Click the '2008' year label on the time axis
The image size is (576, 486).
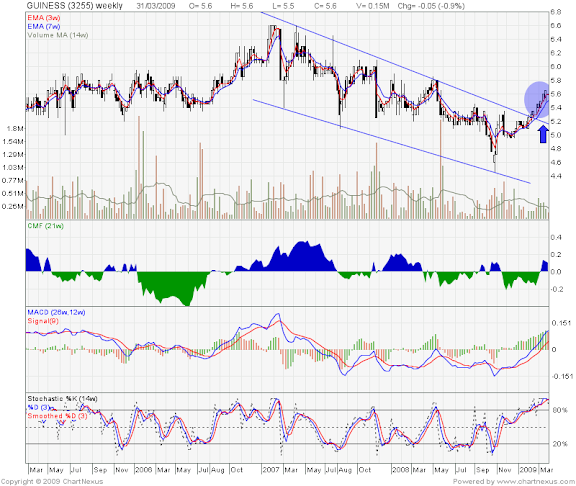pyautogui.click(x=400, y=470)
